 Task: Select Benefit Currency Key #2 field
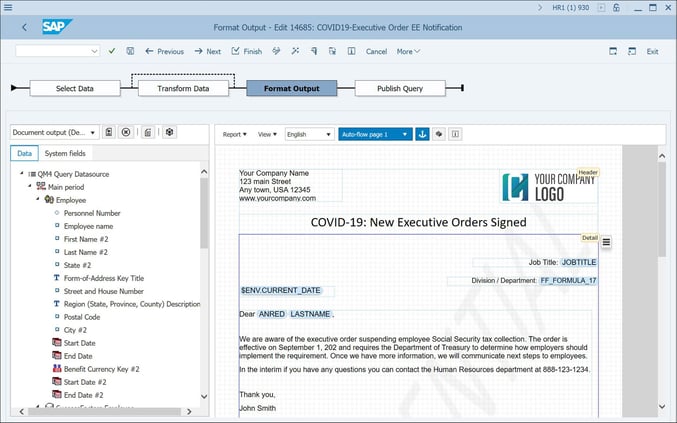click(x=101, y=369)
